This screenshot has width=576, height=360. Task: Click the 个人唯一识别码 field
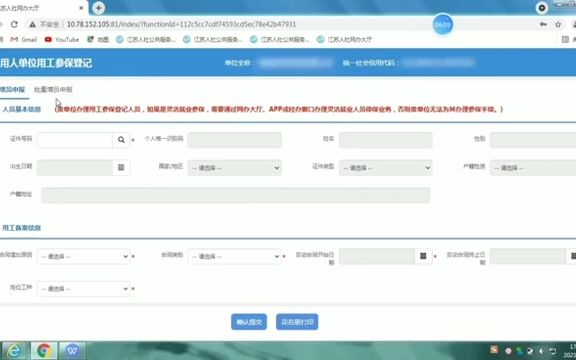tap(234, 140)
